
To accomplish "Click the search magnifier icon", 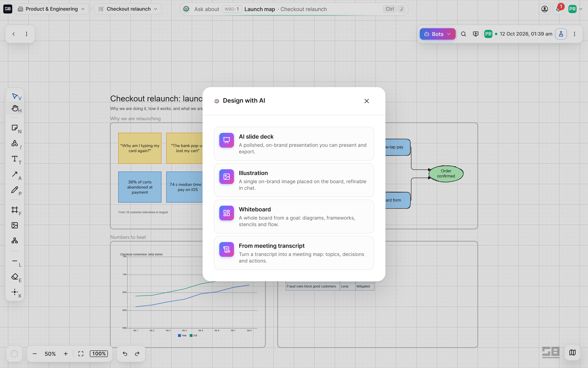I will [x=463, y=34].
